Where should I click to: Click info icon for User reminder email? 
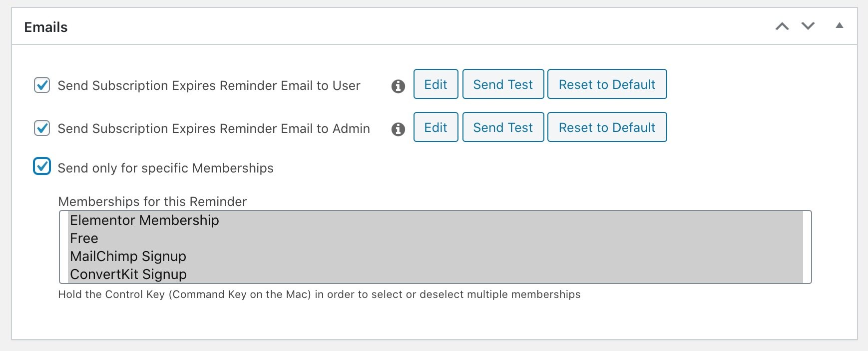click(x=398, y=86)
